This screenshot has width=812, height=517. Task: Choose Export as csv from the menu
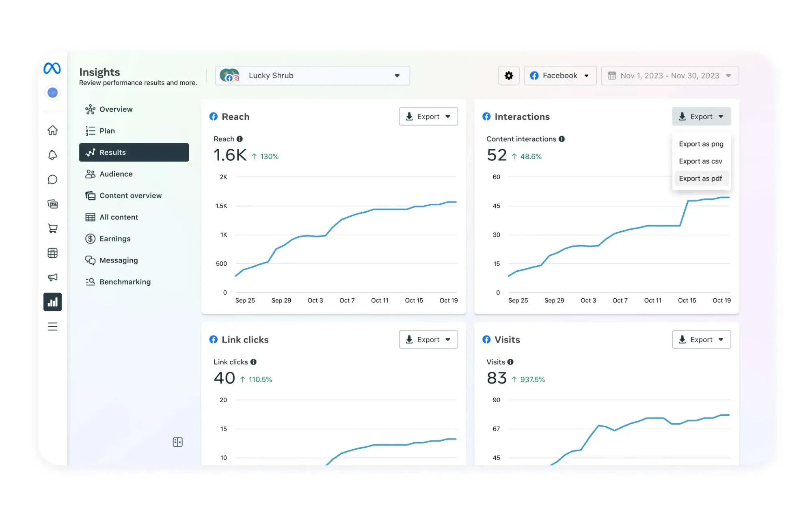700,161
